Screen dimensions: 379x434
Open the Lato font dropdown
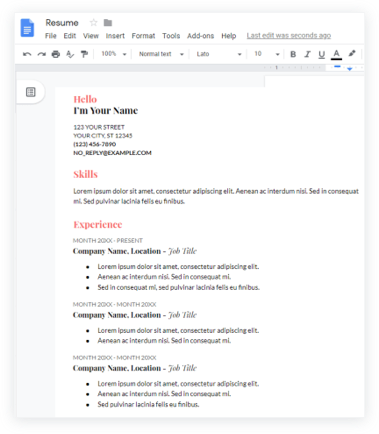pos(219,54)
